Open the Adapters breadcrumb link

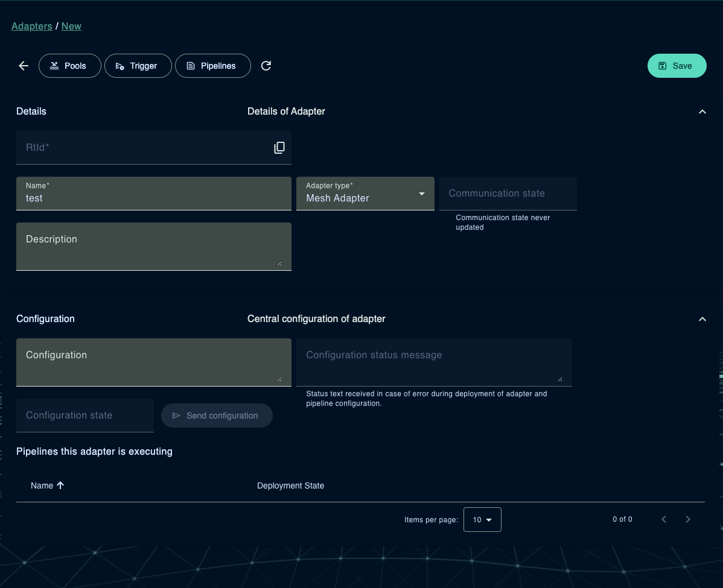32,27
